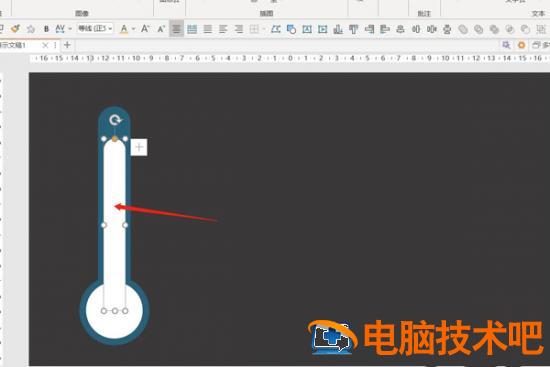
Task: Click the window arrangement icon on tab bar
Action: coord(537,45)
